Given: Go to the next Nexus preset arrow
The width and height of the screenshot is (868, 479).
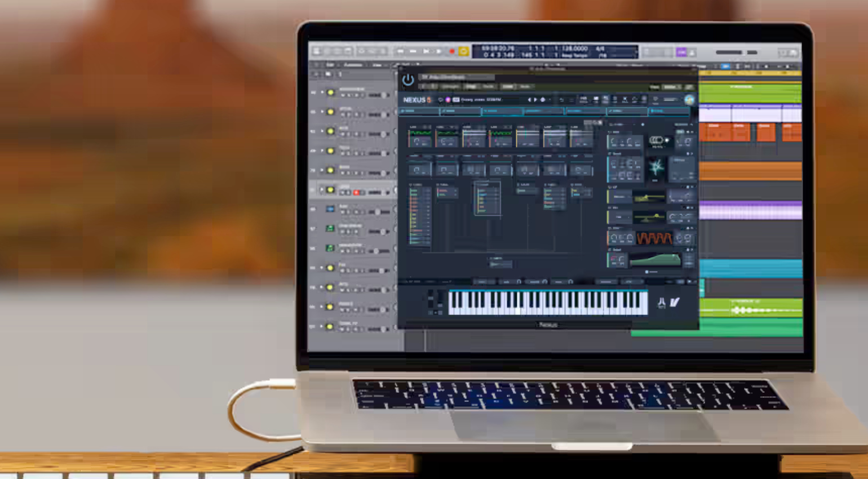Looking at the screenshot, I should coord(535,100).
